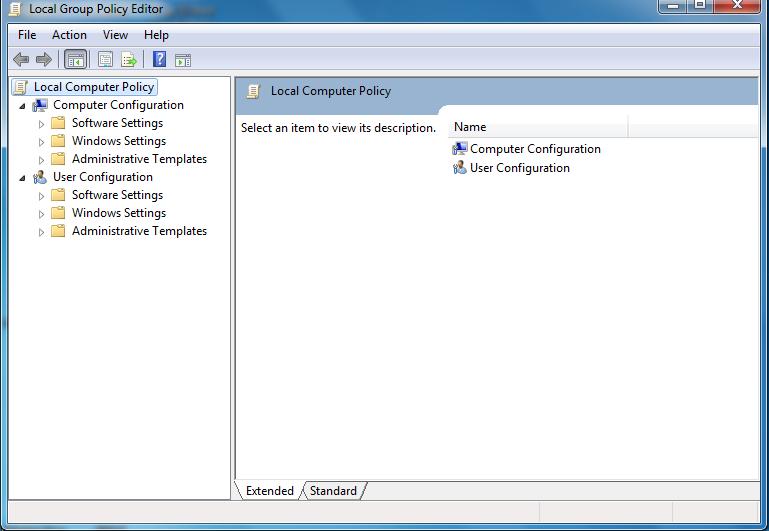Click folder icon of Administrative Templates under User Configuration

[58, 231]
